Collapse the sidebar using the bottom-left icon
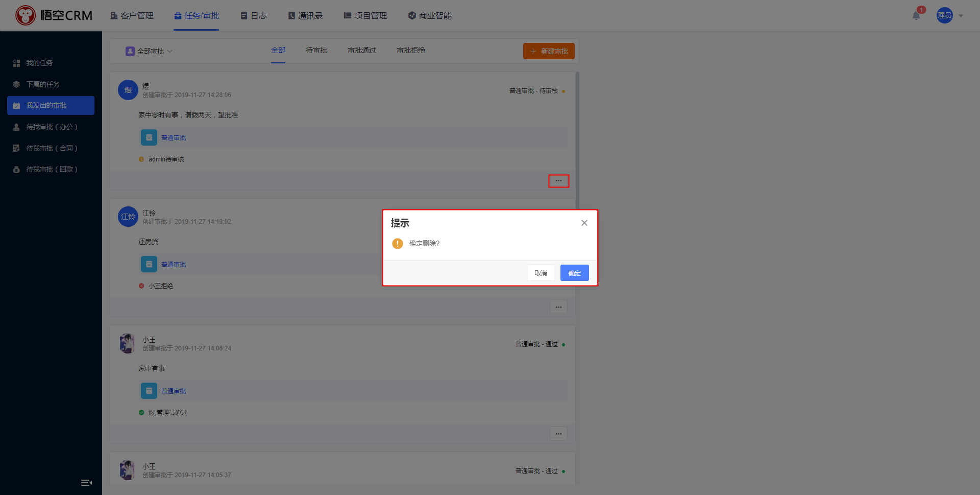Viewport: 980px width, 495px height. (x=86, y=483)
